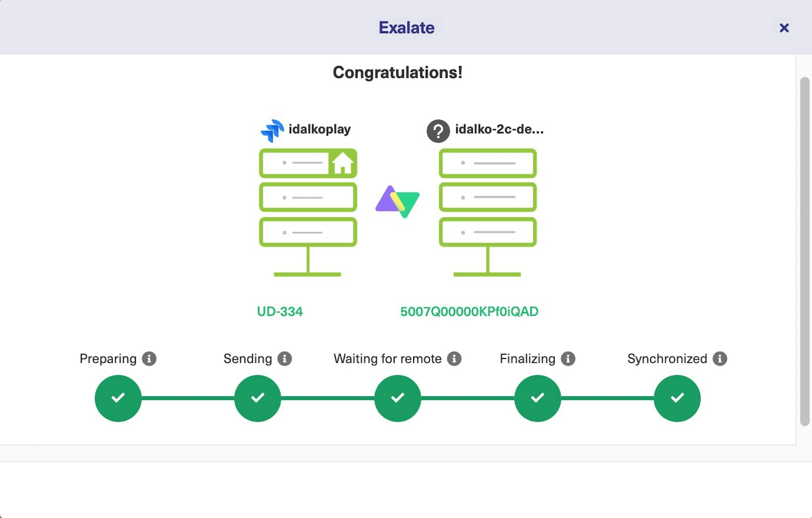Open the 5007Q00000KPf0iQAD record link
This screenshot has width=812, height=518.
point(469,311)
